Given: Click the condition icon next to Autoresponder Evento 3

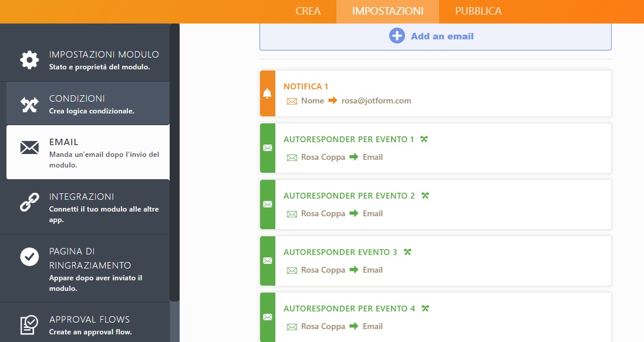Looking at the screenshot, I should point(407,252).
